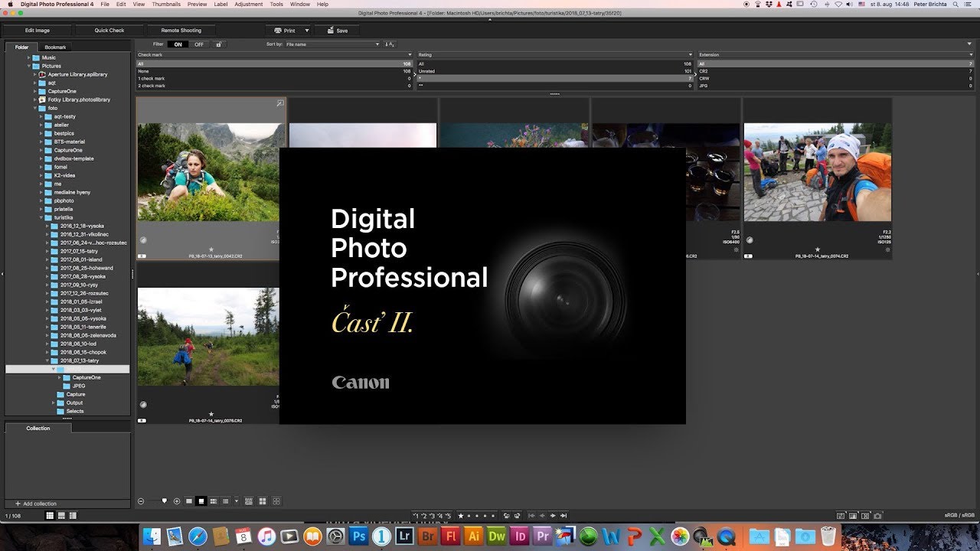980x551 pixels.
Task: Switch to the Bookmark tab
Action: point(55,47)
